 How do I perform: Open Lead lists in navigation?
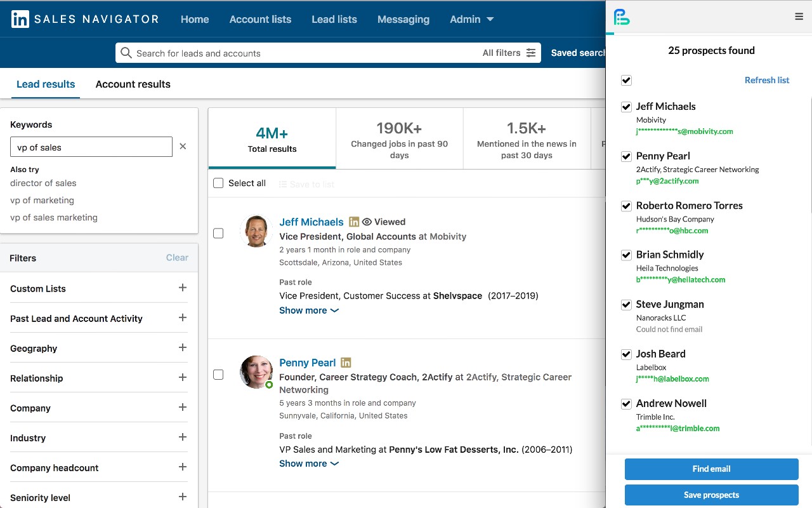[x=334, y=19]
